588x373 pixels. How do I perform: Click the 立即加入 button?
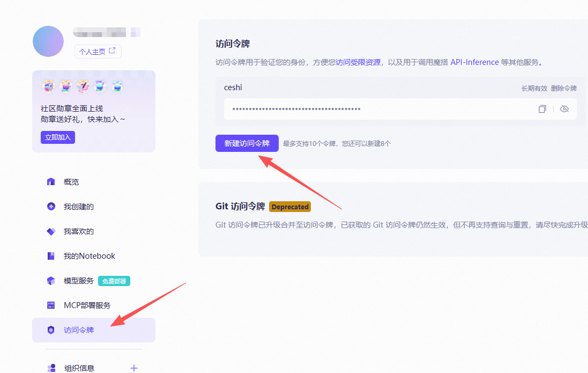[x=57, y=137]
